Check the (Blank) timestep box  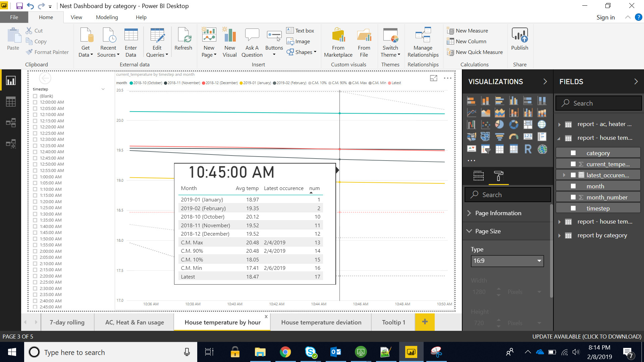click(x=35, y=96)
